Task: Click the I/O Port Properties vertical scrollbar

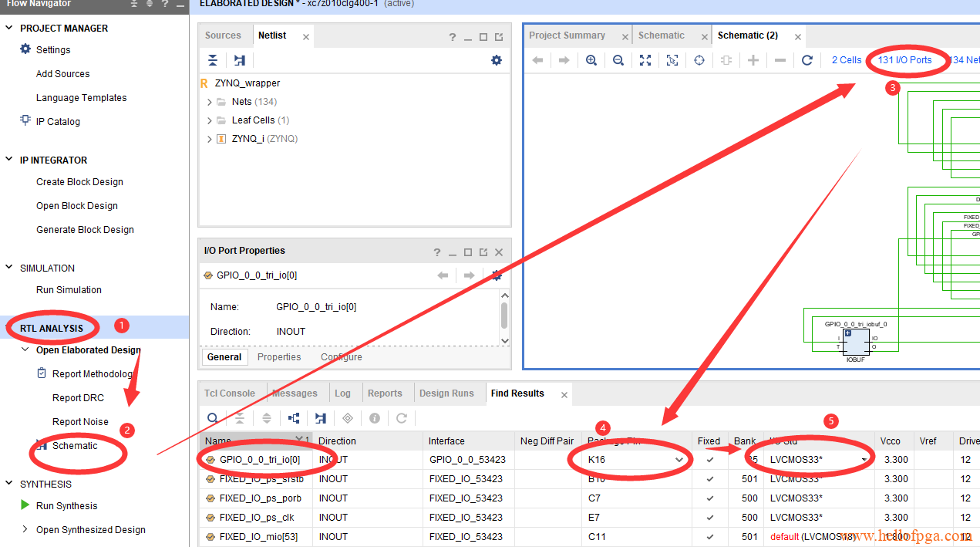Action: pyautogui.click(x=504, y=315)
